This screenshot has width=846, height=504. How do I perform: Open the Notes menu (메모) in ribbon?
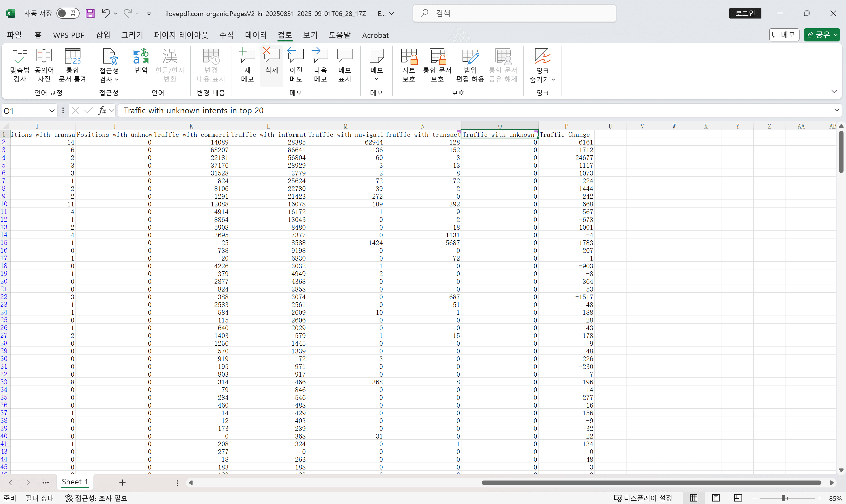pyautogui.click(x=377, y=65)
